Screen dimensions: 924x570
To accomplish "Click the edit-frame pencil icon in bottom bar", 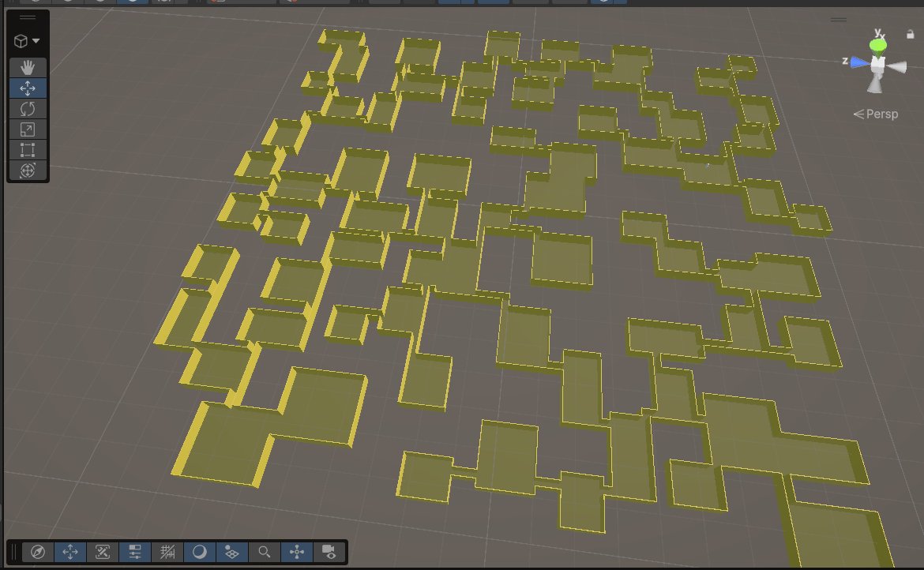I will coord(103,552).
